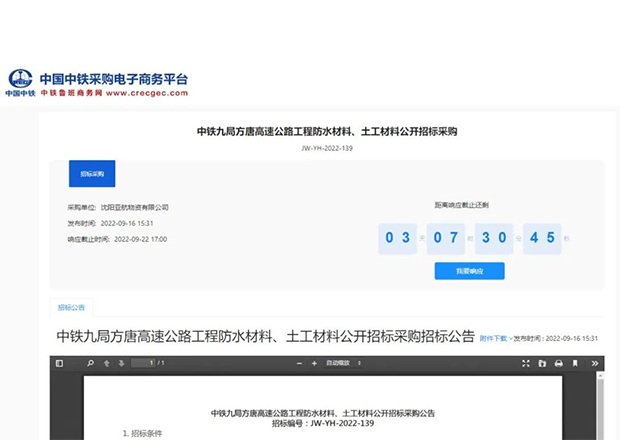Click the bookmark icon in PDF toolbar
The image size is (620, 440).
tap(575, 363)
